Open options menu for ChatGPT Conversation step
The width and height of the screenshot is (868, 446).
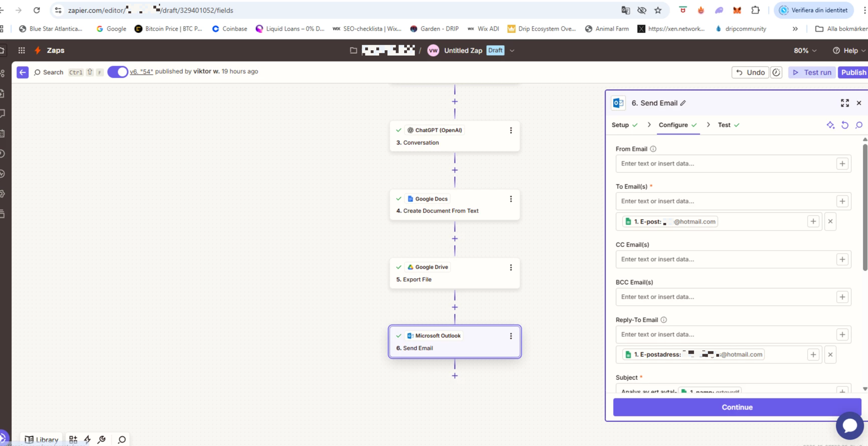[511, 130]
